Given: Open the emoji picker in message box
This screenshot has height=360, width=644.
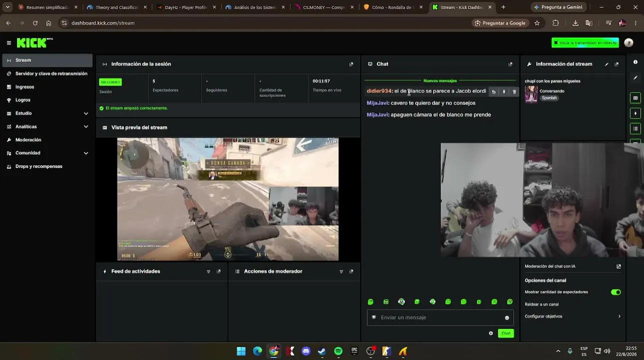Looking at the screenshot, I should 507,317.
